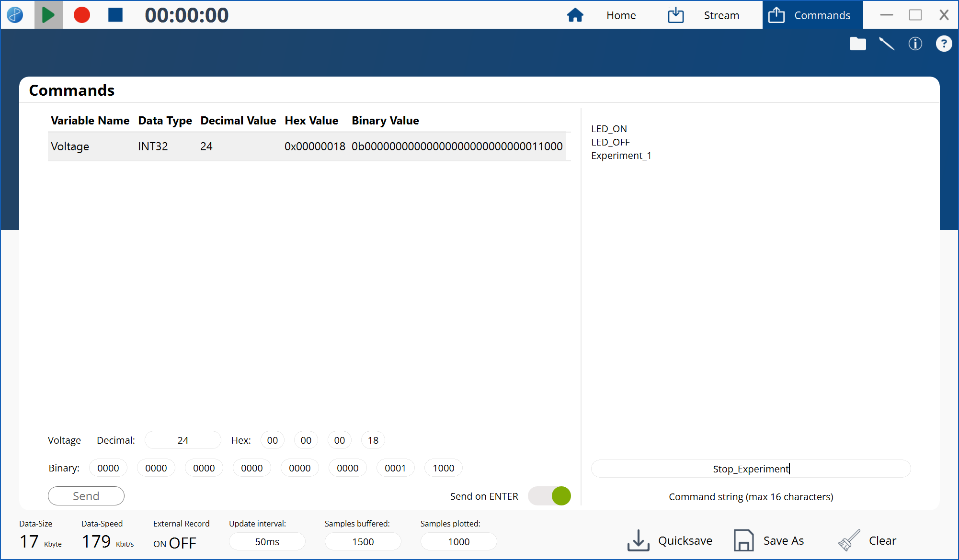Click the command string input field
The height and width of the screenshot is (560, 959).
tap(751, 469)
